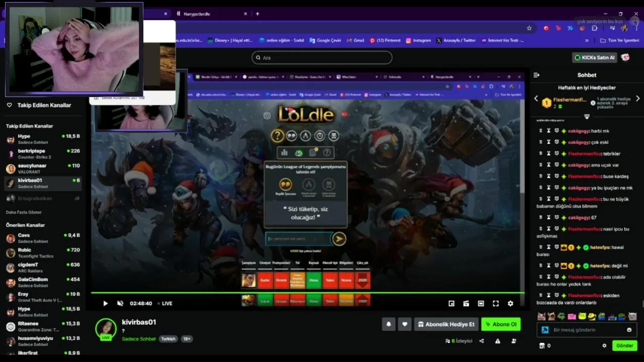This screenshot has width=644, height=362.
Task: Toggle theater mode in the player
Action: coord(481,303)
